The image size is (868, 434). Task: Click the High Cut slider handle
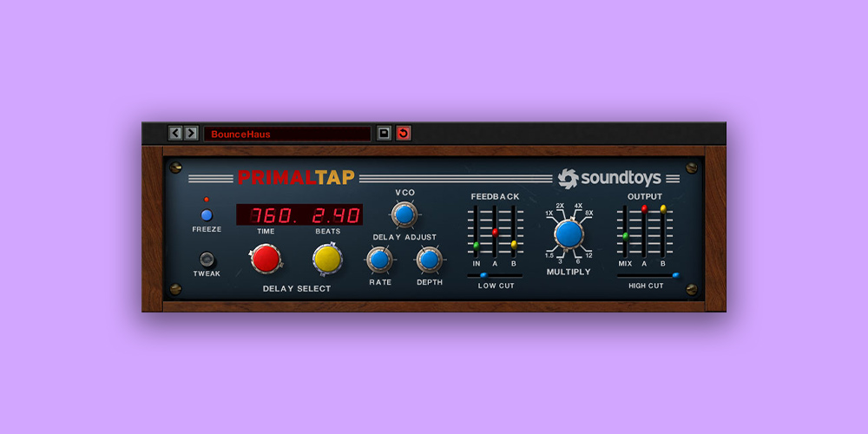(x=675, y=275)
